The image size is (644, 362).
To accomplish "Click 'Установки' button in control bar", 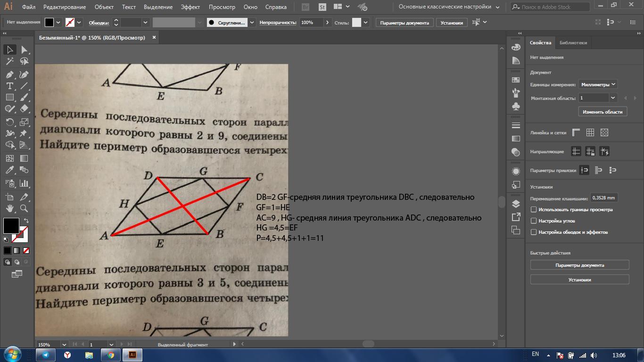I will tap(452, 23).
